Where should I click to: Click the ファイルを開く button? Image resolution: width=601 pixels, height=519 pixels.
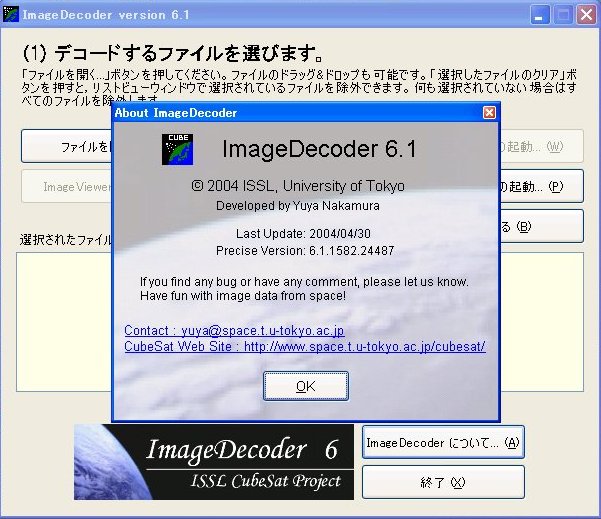point(66,146)
